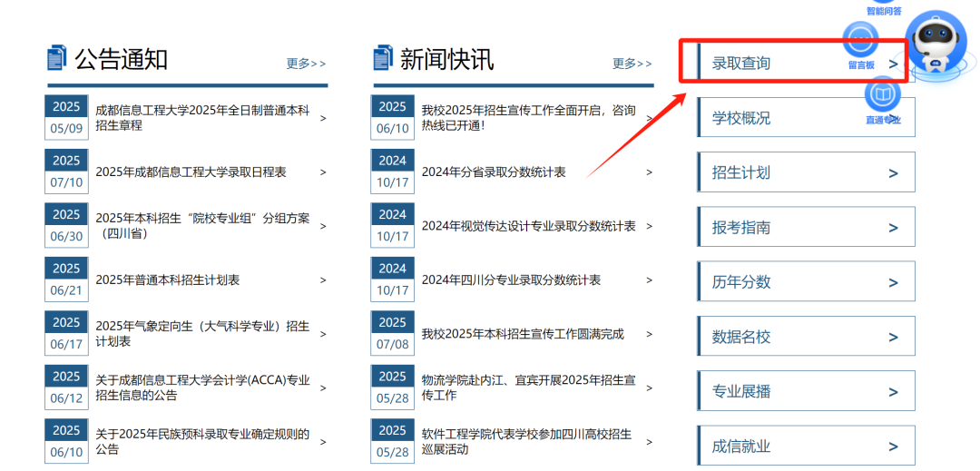
Task: Click the arrow on the 成信就业 box
Action: pos(893,447)
